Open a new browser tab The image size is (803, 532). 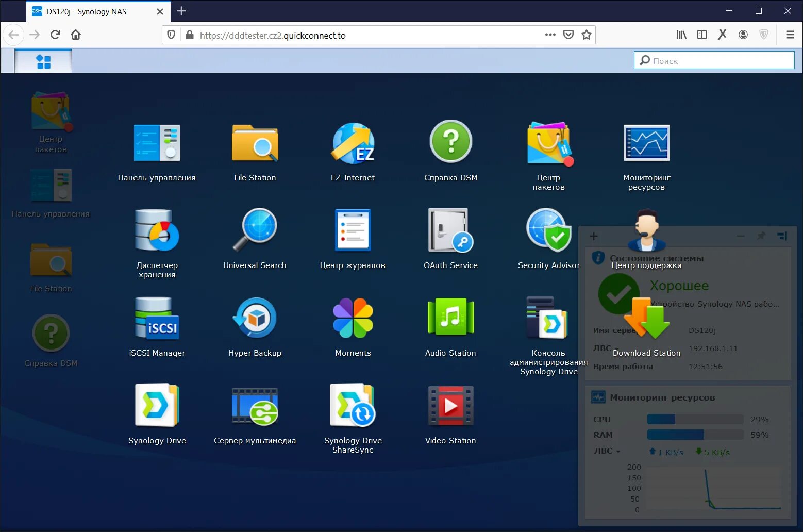click(x=181, y=11)
